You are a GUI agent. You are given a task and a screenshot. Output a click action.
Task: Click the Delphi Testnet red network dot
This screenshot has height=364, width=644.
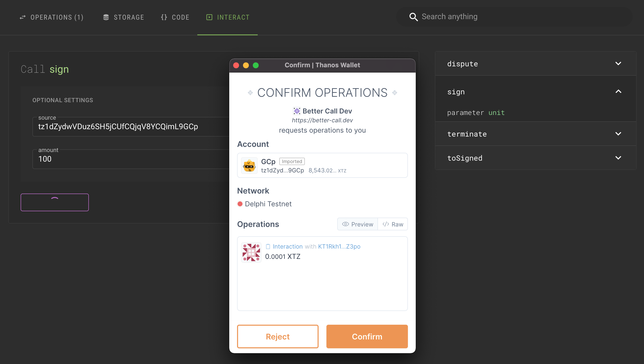pos(240,204)
